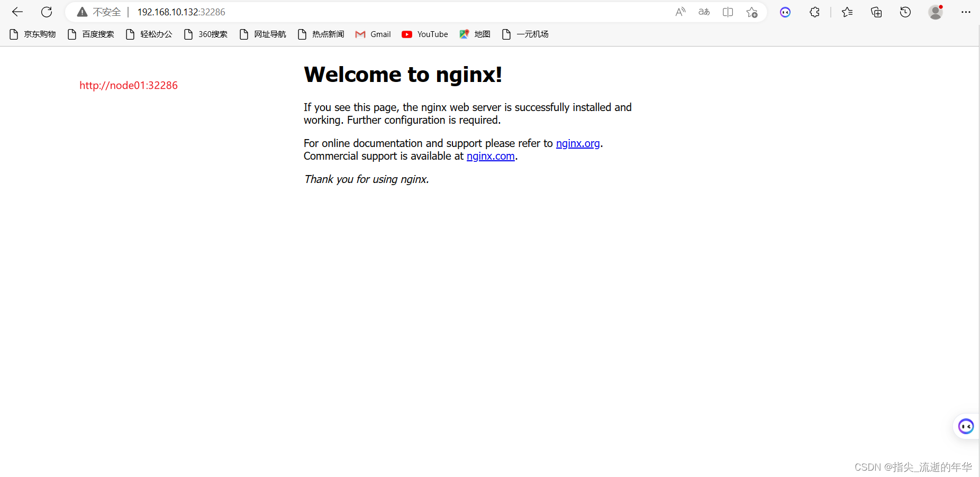
Task: Open the 京东购物 bookmark
Action: coord(33,34)
